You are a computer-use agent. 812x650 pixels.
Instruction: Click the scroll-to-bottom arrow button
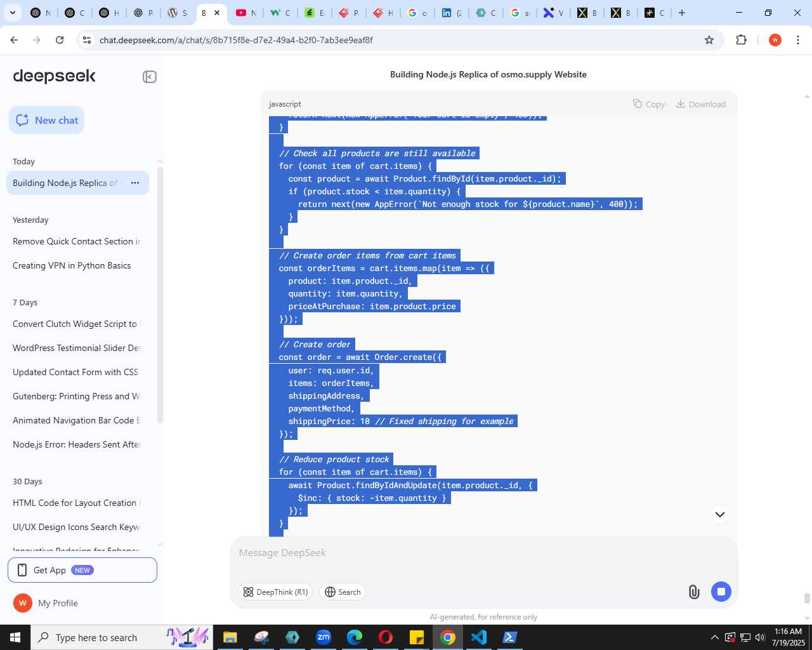(720, 514)
